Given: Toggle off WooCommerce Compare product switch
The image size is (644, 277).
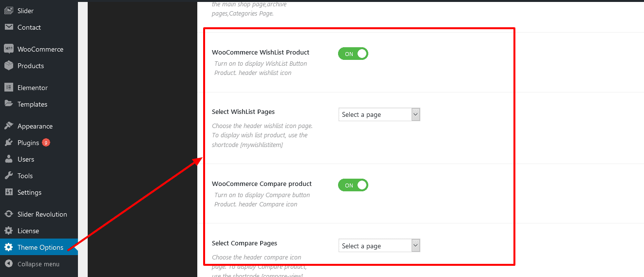Looking at the screenshot, I should point(353,185).
